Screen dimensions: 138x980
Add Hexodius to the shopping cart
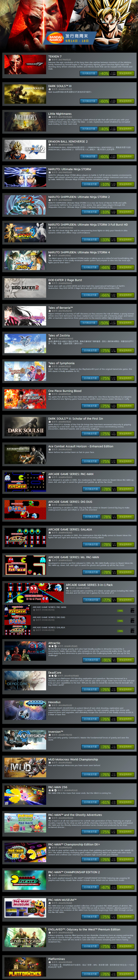pos(125,719)
